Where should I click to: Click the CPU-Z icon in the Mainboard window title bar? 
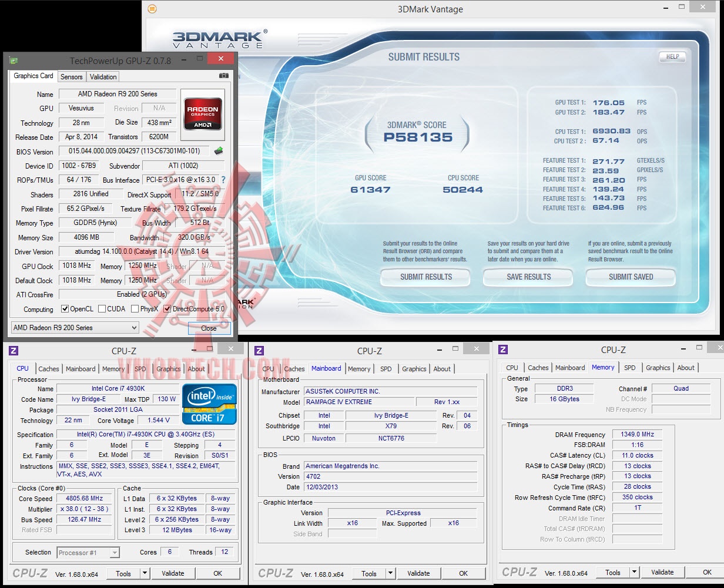[259, 351]
